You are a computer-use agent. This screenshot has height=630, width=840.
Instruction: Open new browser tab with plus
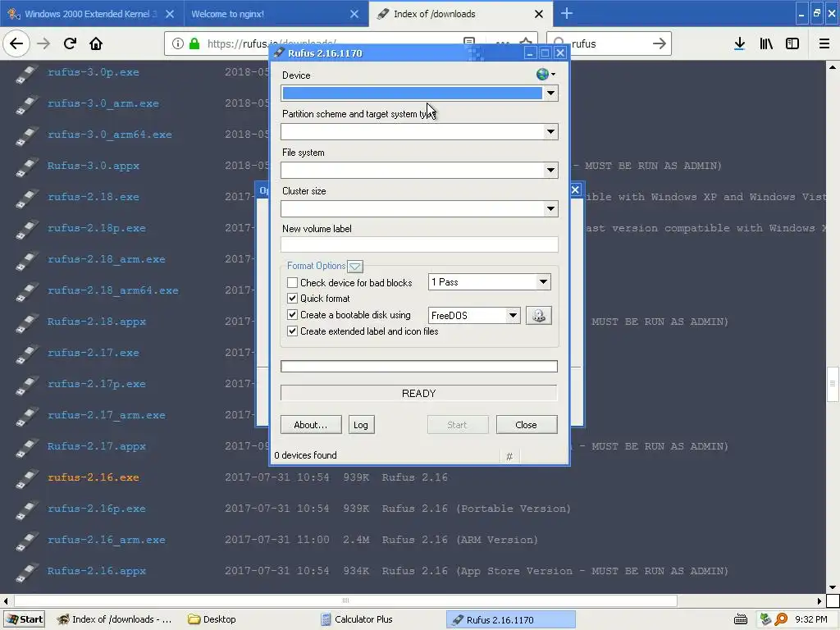click(567, 14)
